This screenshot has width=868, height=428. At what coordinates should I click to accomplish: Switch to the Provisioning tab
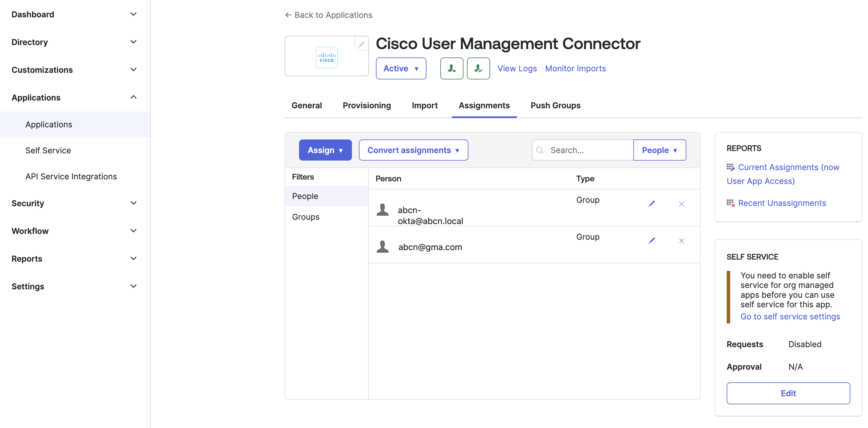pyautogui.click(x=367, y=105)
